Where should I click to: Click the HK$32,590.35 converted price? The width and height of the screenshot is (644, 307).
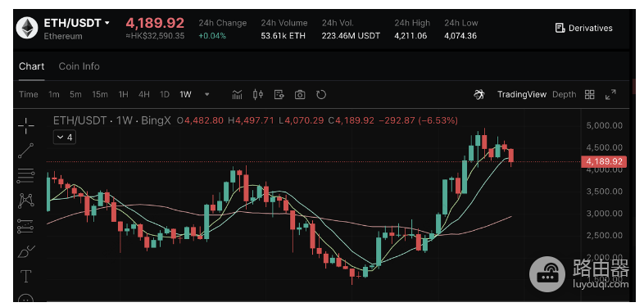(155, 36)
